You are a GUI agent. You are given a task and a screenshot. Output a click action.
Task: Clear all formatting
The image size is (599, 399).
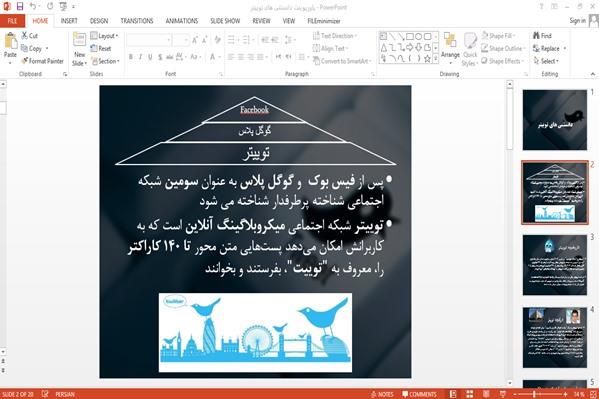pyautogui.click(x=218, y=40)
